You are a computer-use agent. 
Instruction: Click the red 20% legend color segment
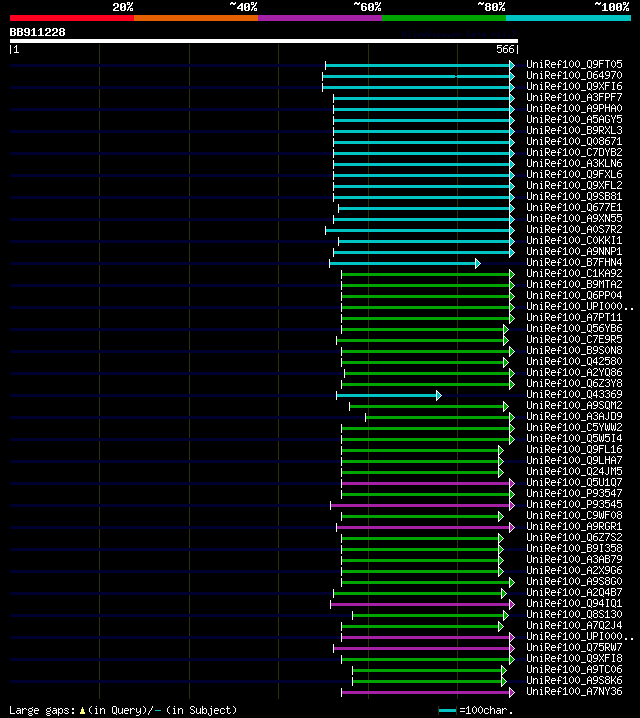click(72, 18)
